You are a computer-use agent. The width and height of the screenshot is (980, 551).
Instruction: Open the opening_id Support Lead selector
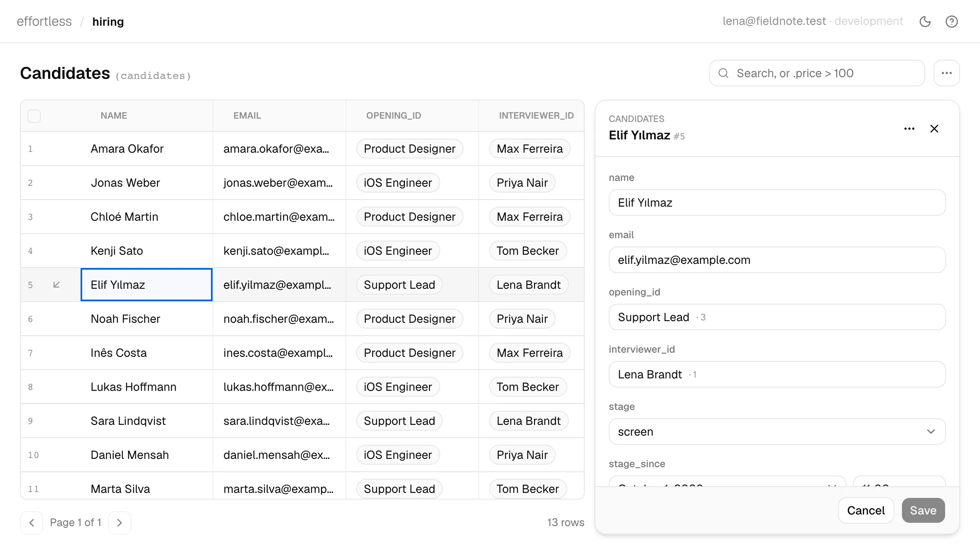[x=777, y=317]
